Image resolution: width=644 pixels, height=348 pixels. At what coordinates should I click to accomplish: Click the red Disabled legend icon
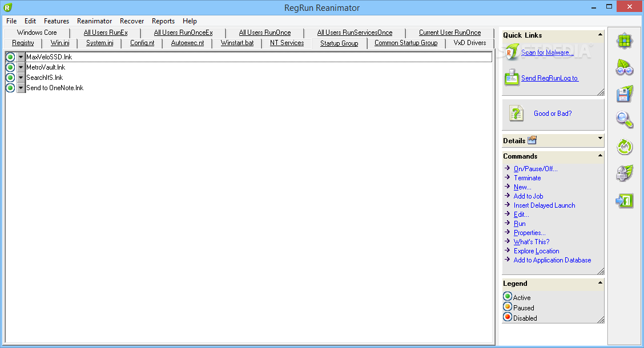coord(508,317)
